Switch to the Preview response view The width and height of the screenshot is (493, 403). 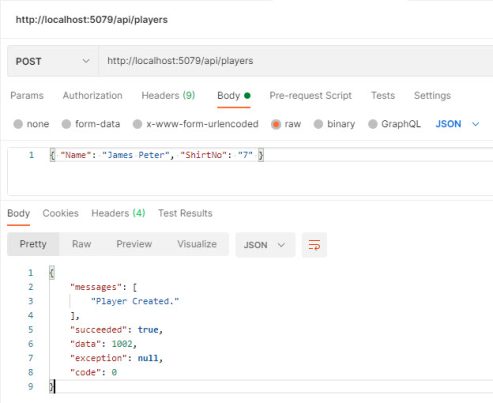(134, 244)
